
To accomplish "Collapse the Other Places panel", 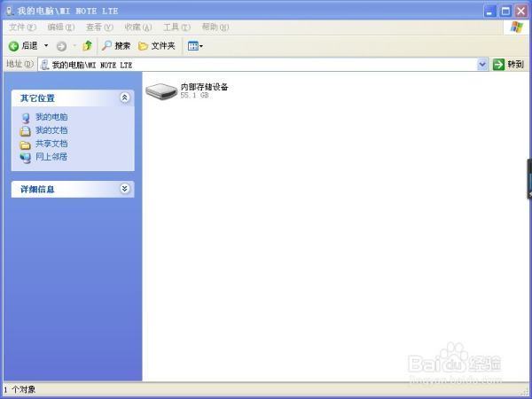I will coord(124,98).
